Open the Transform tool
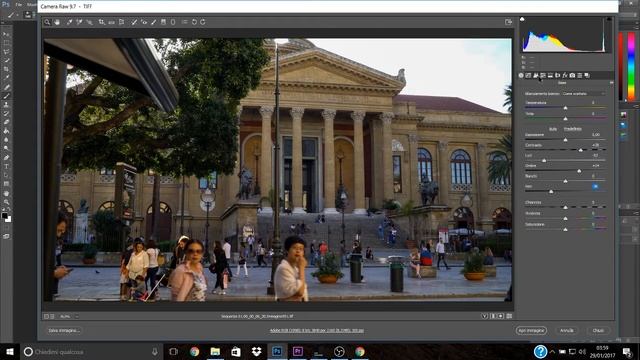This screenshot has width=640, height=360. pos(121,22)
